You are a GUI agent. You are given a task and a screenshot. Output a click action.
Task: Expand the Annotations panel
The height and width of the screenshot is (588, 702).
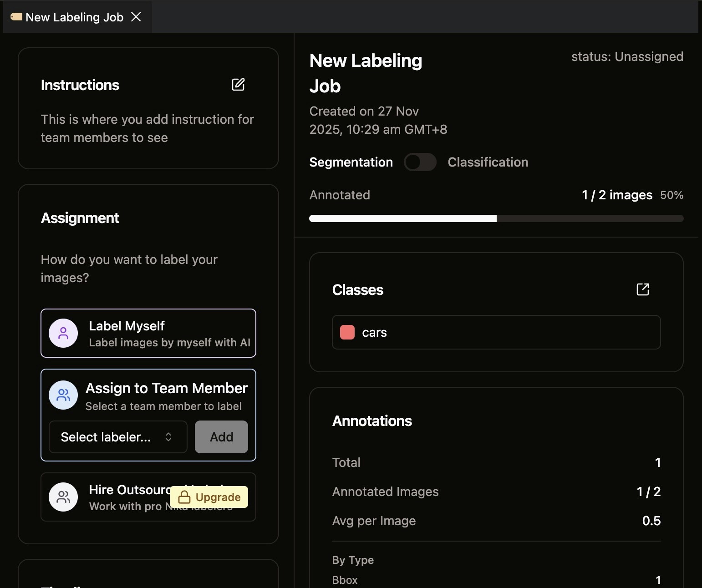pos(372,421)
